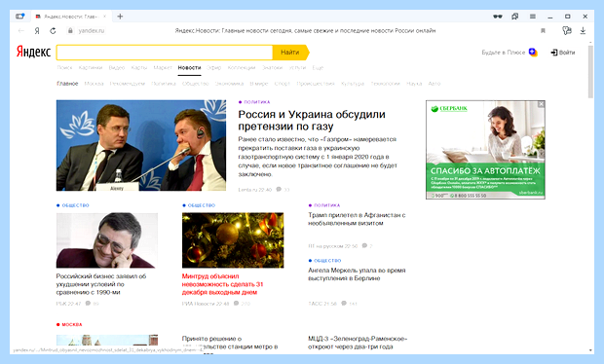Click the Christmas tree ornaments thumbnail

(x=233, y=240)
